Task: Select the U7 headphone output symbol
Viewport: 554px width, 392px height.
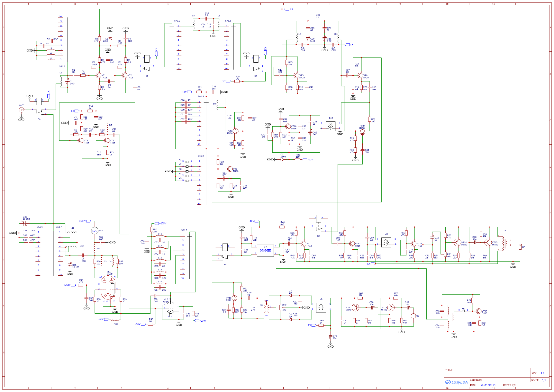Action: pos(414,316)
